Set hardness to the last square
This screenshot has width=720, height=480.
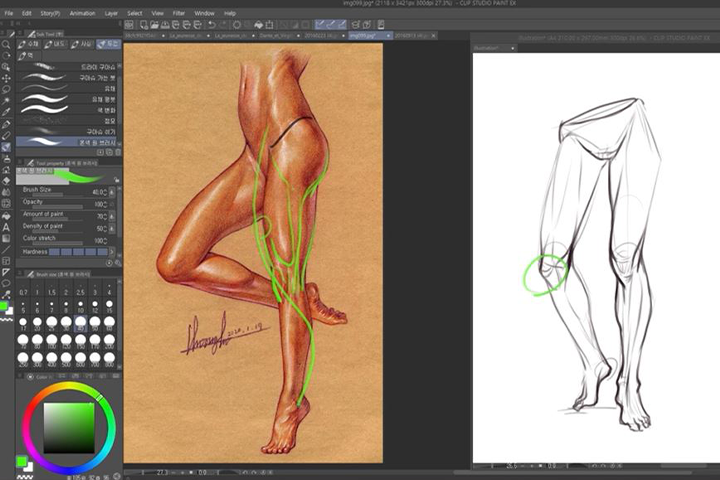(102, 252)
